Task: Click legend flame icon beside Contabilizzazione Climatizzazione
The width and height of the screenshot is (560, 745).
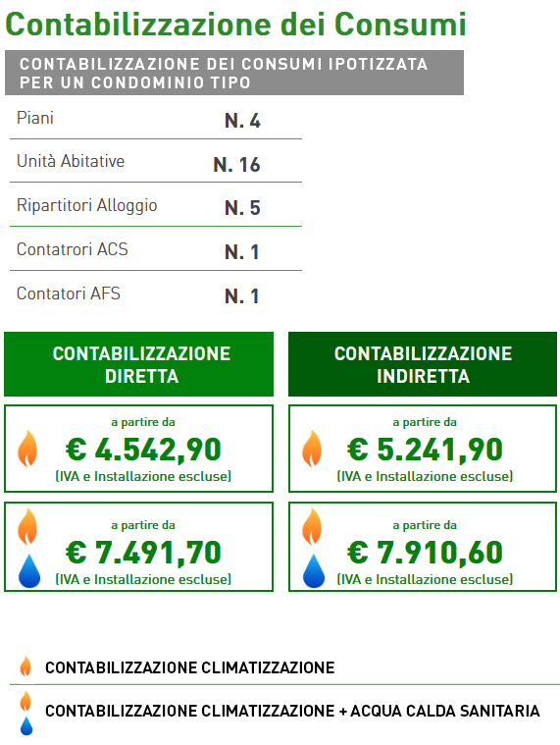Action: (25, 666)
